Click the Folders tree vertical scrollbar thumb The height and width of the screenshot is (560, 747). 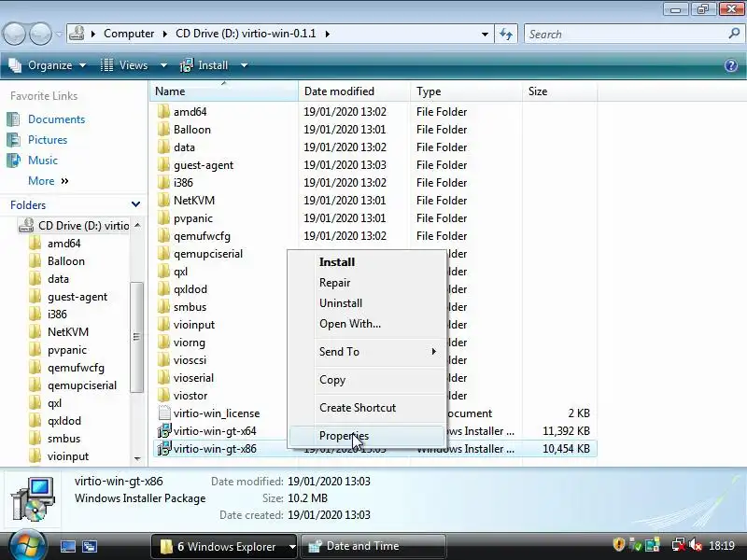tap(136, 337)
